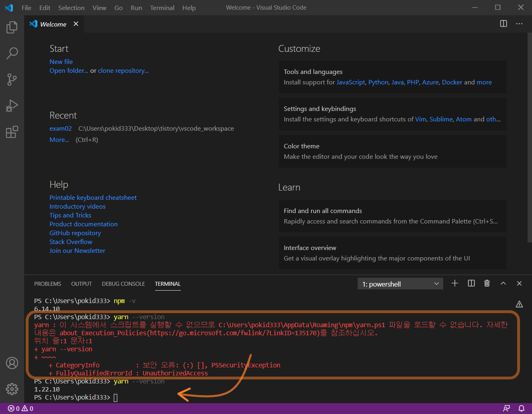Screen dimensions: 532x414
Task: Open the Selection menu
Action: [x=71, y=8]
